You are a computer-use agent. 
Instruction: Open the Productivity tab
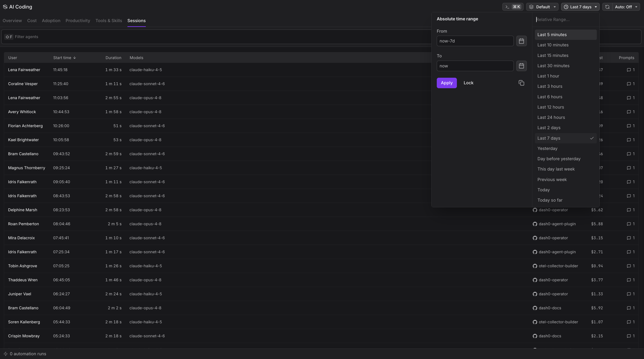coord(78,21)
